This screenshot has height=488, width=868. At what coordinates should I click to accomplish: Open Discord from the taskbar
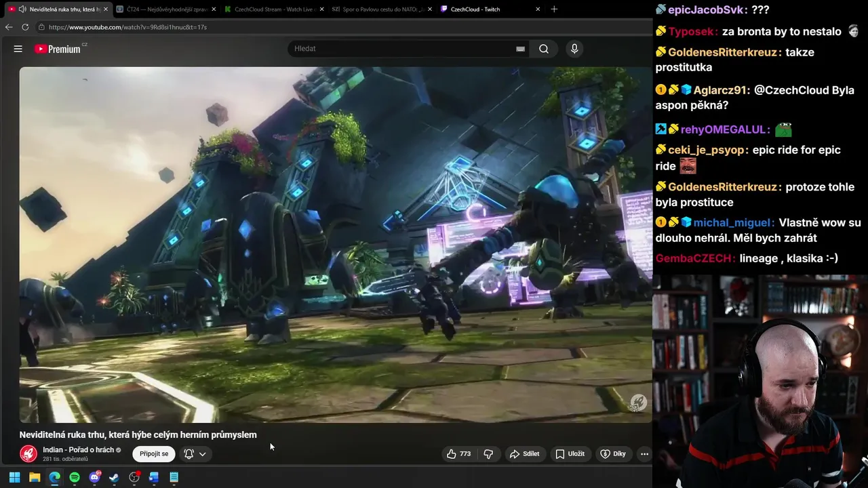(x=94, y=477)
